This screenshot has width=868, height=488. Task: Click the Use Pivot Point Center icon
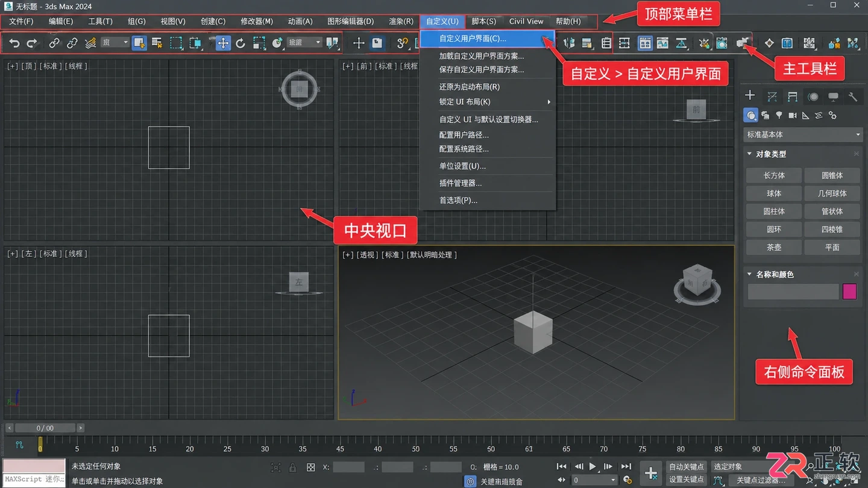pyautogui.click(x=332, y=43)
